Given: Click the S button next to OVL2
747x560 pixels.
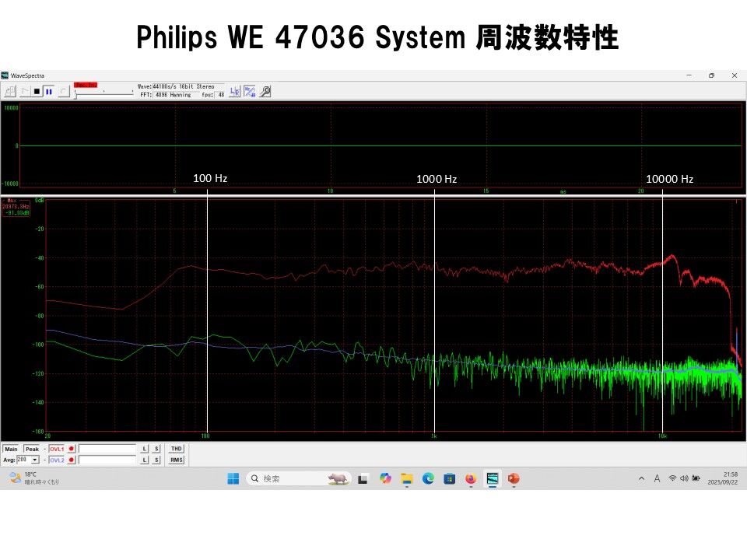Looking at the screenshot, I should click(156, 460).
